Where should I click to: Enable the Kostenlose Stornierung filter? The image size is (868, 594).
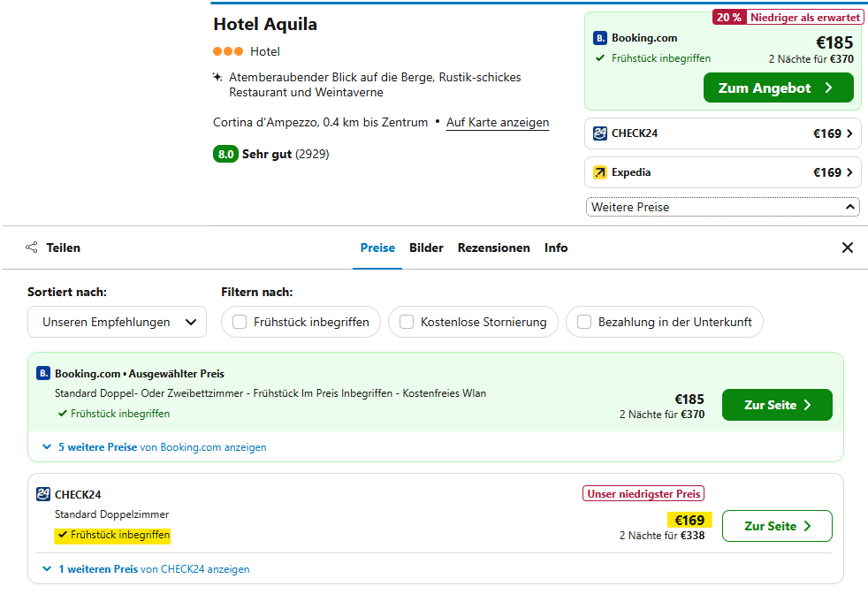(407, 322)
